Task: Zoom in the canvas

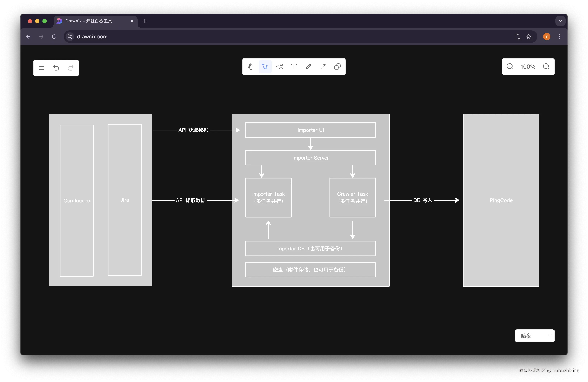Action: [x=546, y=67]
